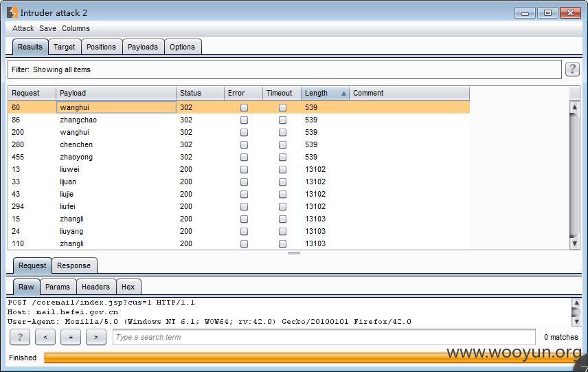Viewport: 588px width, 372px height.
Task: Click the pane splitter handle below table
Action: click(294, 253)
